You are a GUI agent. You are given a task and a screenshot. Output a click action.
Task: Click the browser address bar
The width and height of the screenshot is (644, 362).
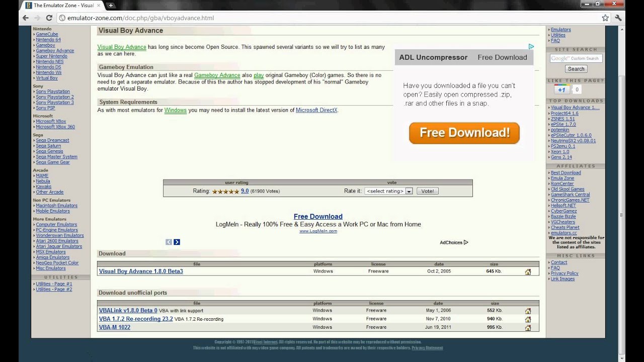click(x=330, y=18)
